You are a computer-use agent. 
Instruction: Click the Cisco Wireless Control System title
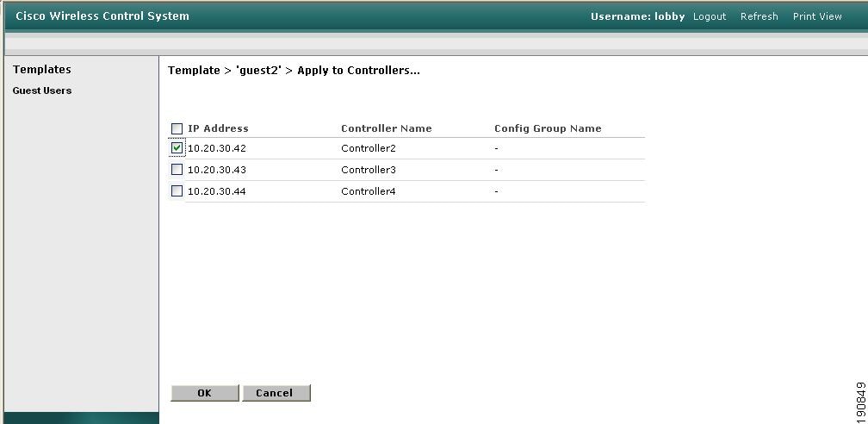point(102,16)
